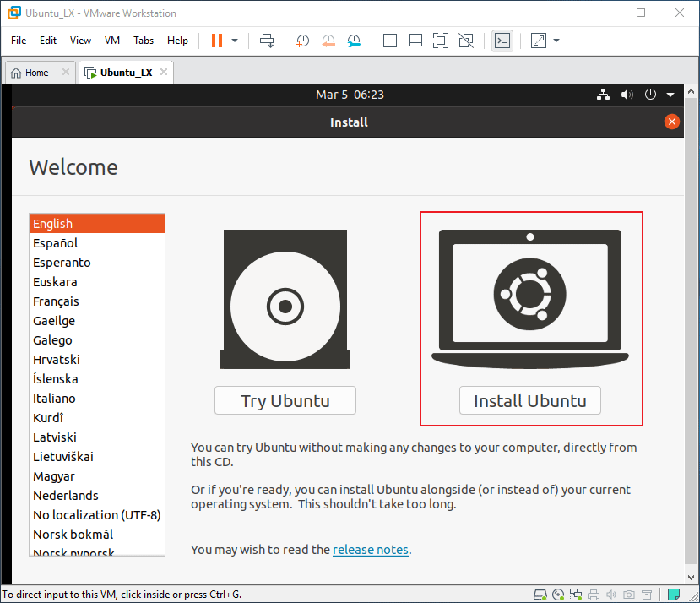Select Français in the language list
This screenshot has height=603, width=700.
coord(97,301)
